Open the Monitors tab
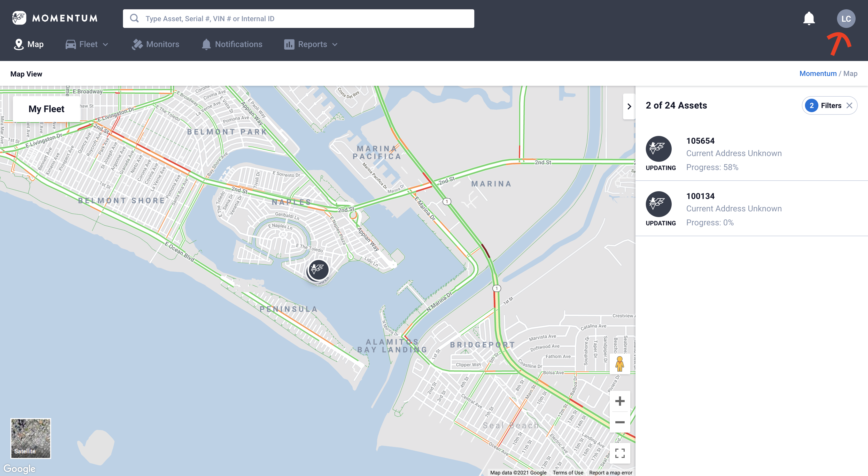 pyautogui.click(x=156, y=44)
